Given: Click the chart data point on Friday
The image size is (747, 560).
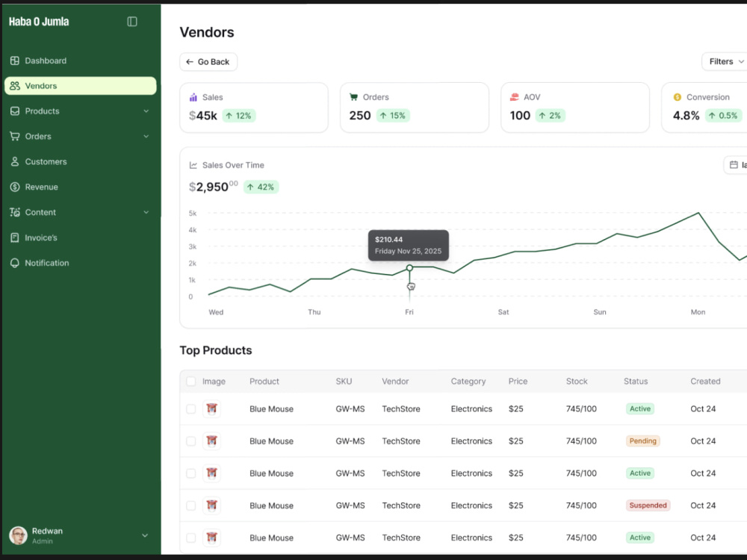Looking at the screenshot, I should tap(409, 267).
